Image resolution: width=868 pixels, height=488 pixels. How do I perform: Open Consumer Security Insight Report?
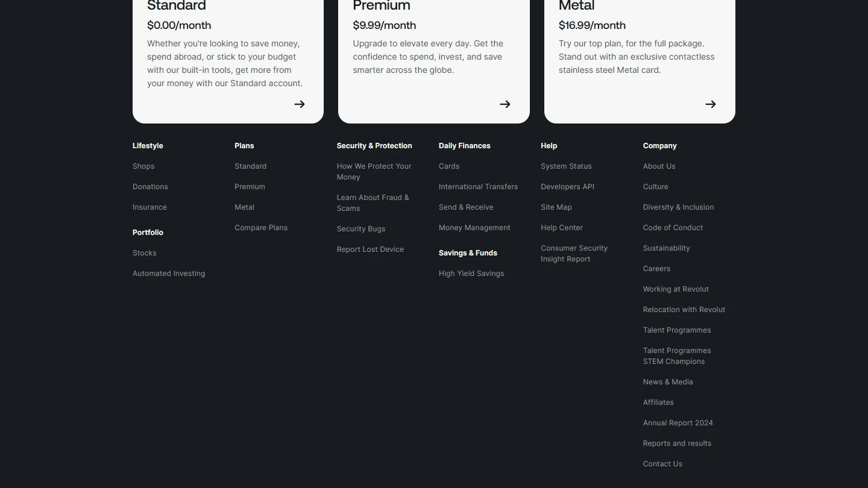coord(574,254)
